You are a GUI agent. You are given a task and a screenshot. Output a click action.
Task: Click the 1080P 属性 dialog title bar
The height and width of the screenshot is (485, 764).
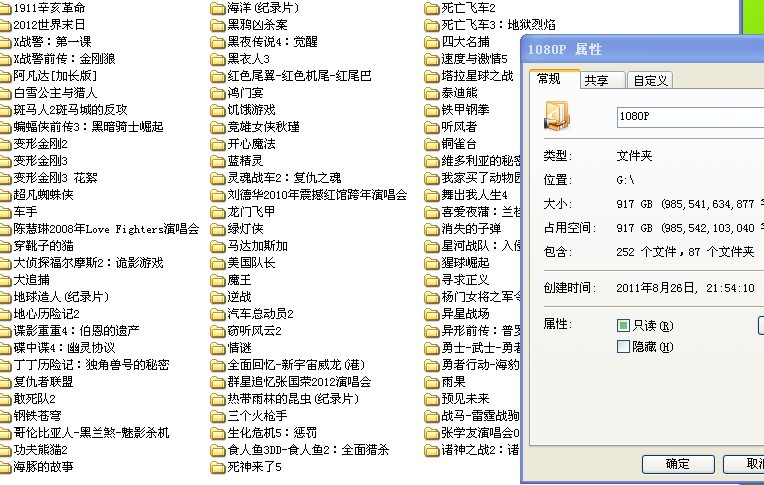tap(640, 49)
